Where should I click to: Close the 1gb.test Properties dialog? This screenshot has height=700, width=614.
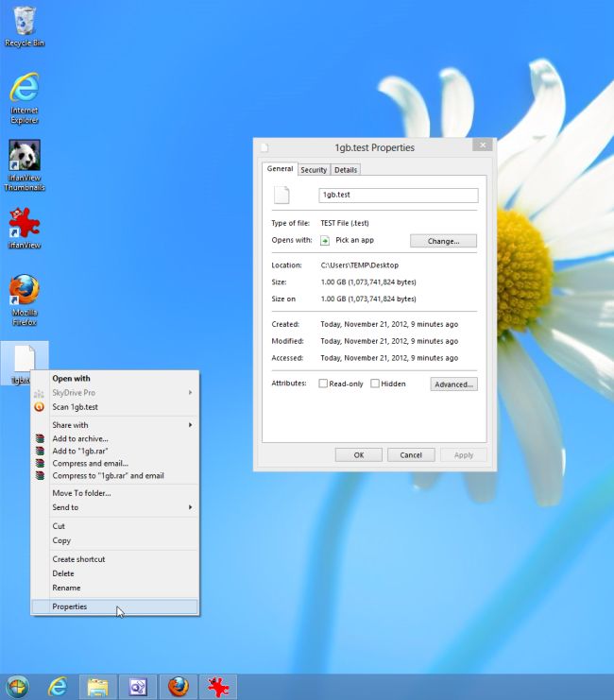(x=483, y=145)
